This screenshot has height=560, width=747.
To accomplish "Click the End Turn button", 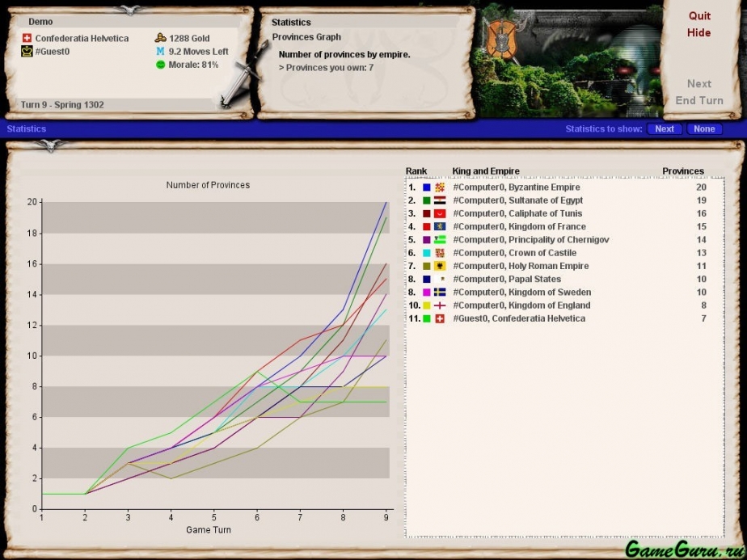I will (x=698, y=100).
